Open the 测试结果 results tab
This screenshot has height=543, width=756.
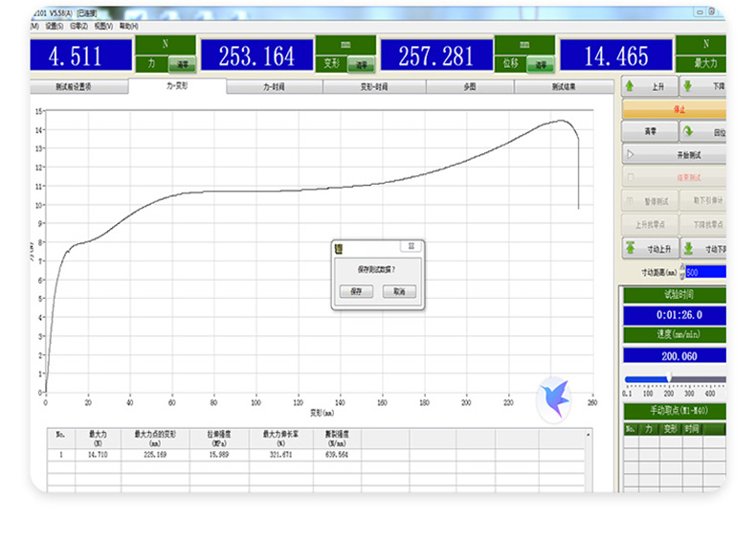click(563, 86)
